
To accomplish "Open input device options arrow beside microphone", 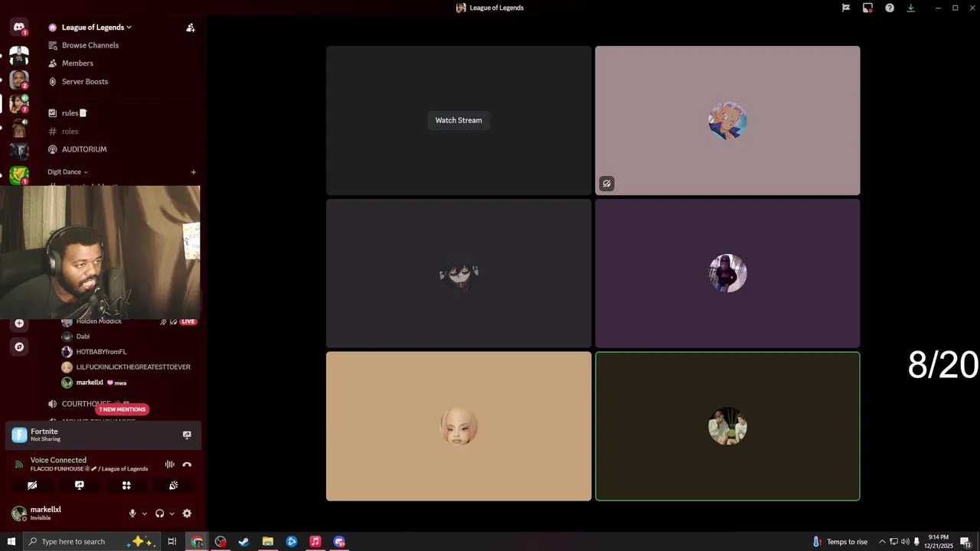I will [144, 514].
